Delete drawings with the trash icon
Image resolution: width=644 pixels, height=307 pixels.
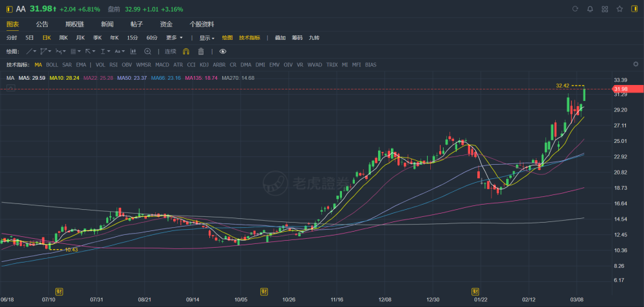(201, 51)
